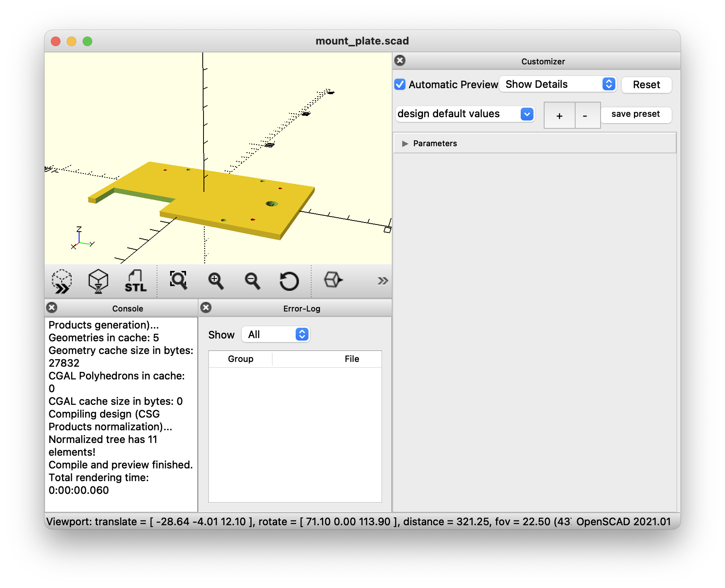This screenshot has width=725, height=588.
Task: Click the Preview render icon
Action: (62, 281)
